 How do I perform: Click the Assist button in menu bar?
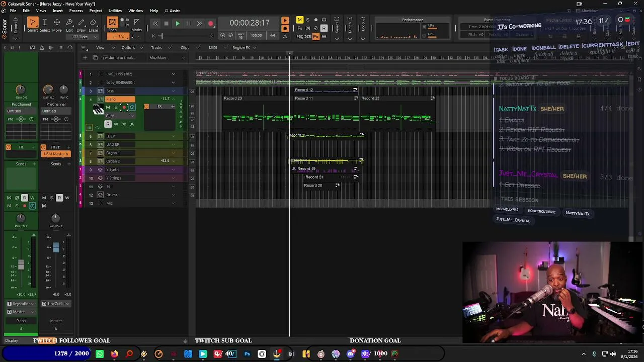(173, 11)
